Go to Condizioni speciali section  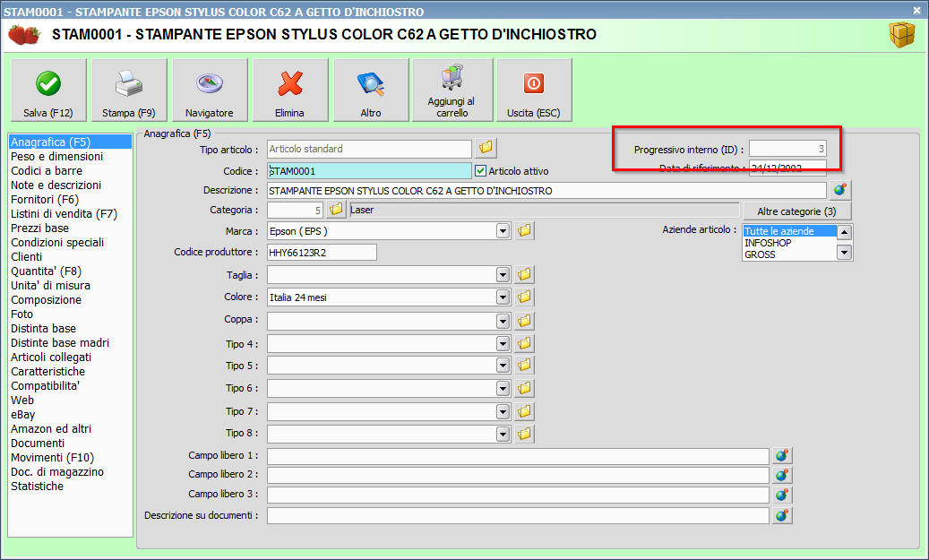(x=57, y=243)
